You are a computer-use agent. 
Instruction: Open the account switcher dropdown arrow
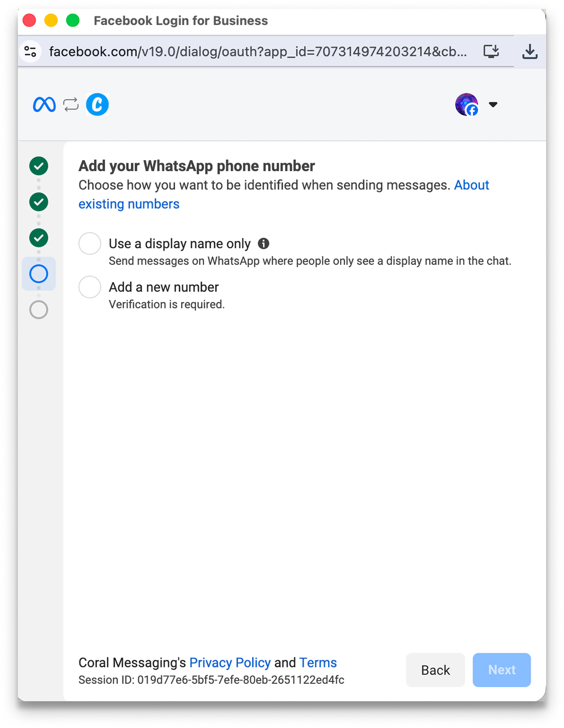click(x=493, y=105)
